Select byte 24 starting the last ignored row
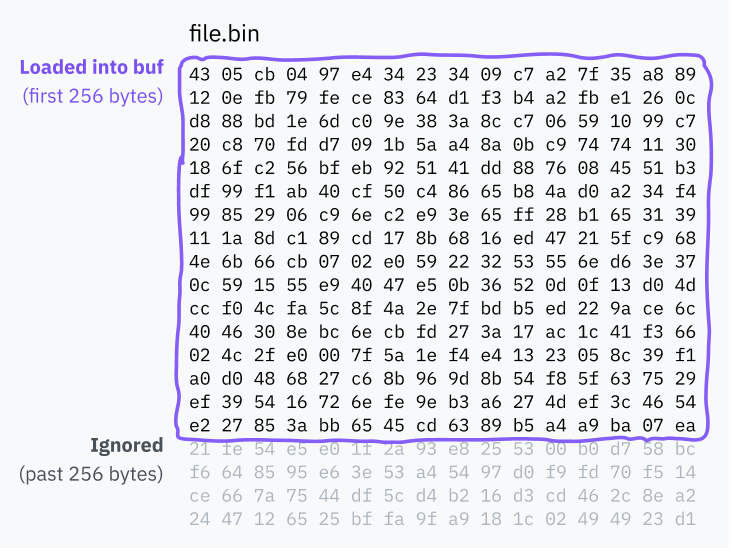 tap(200, 519)
